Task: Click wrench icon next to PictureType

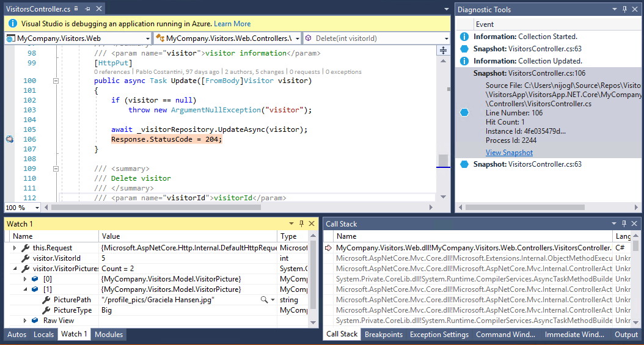Action: point(46,310)
